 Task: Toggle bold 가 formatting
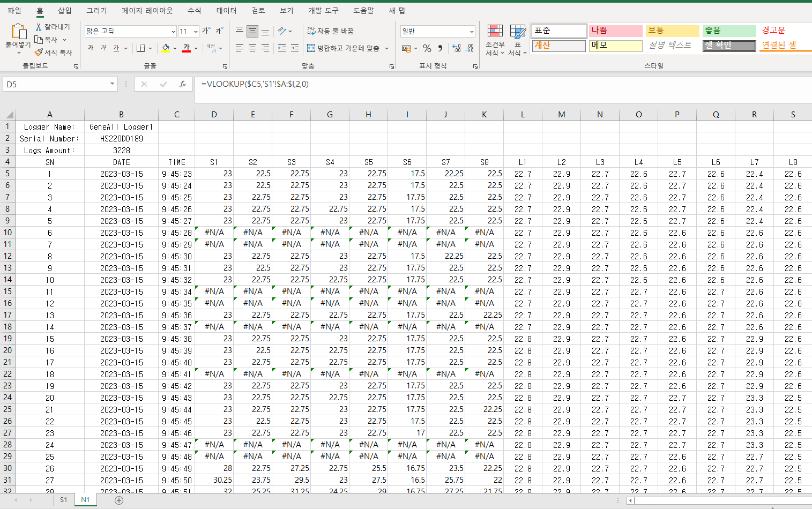coord(91,48)
